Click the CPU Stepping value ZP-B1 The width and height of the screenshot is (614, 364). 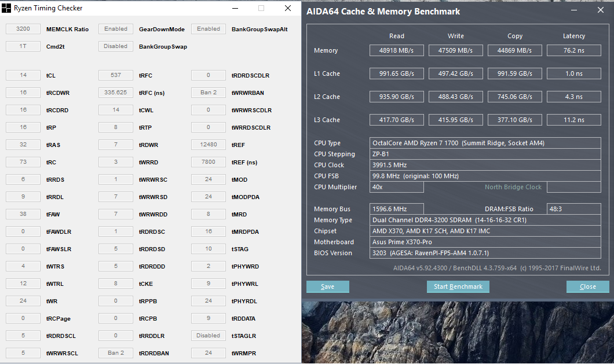coord(485,154)
